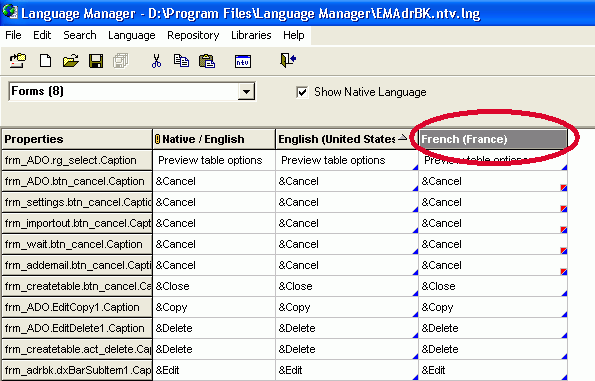The height and width of the screenshot is (381, 595).
Task: Click French &Delete cell in frm_createtable.act_delete row
Action: pyautogui.click(x=493, y=349)
